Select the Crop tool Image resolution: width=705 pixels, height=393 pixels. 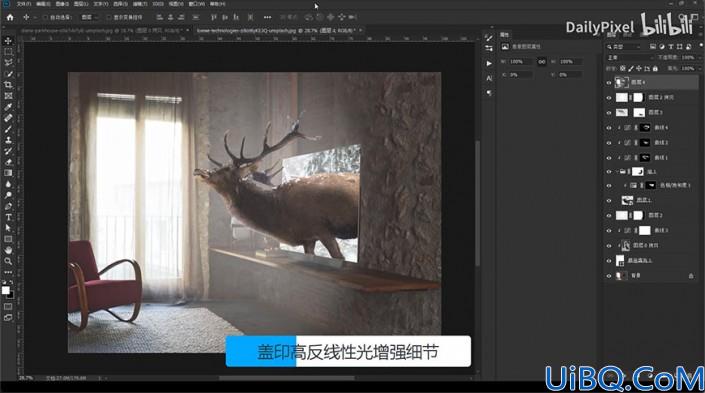(x=8, y=85)
